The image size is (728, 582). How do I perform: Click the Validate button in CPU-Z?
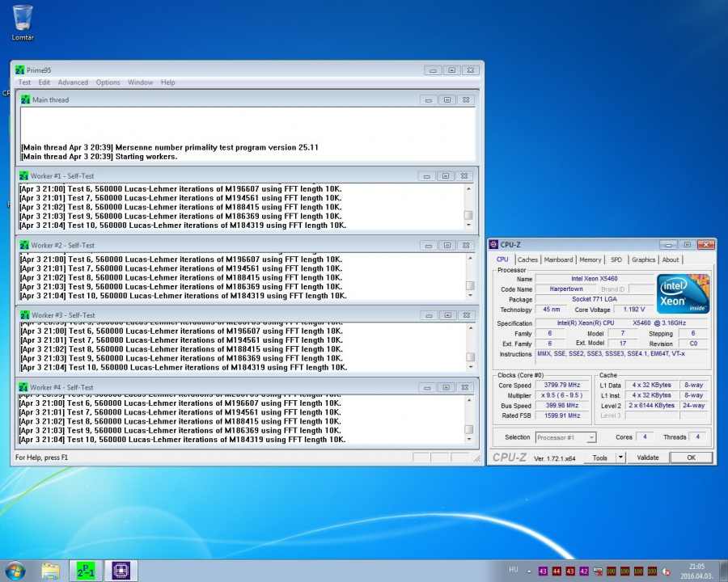[648, 458]
